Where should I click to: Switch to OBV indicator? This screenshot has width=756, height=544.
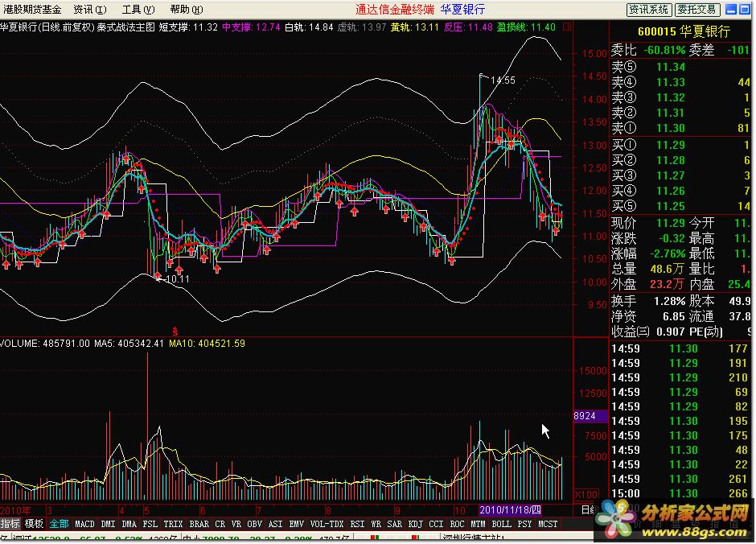pyautogui.click(x=254, y=524)
